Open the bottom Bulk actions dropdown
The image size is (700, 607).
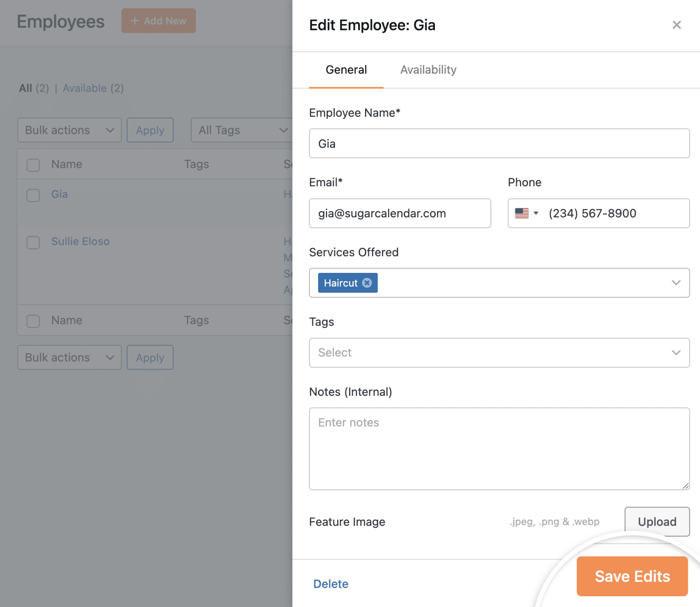click(69, 357)
